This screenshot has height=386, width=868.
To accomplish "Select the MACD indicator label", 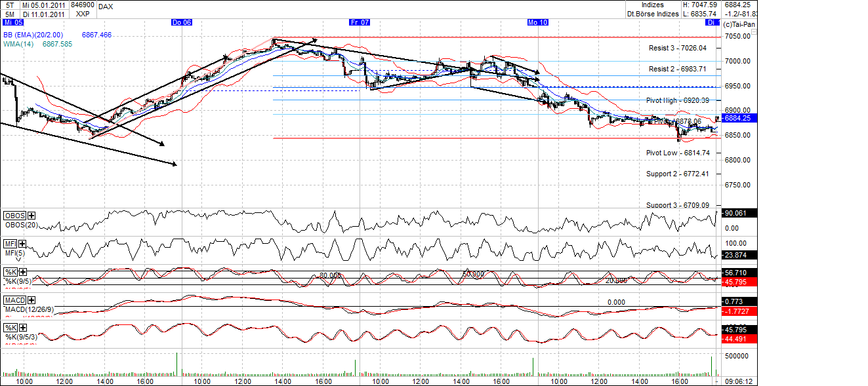I will (13, 299).
